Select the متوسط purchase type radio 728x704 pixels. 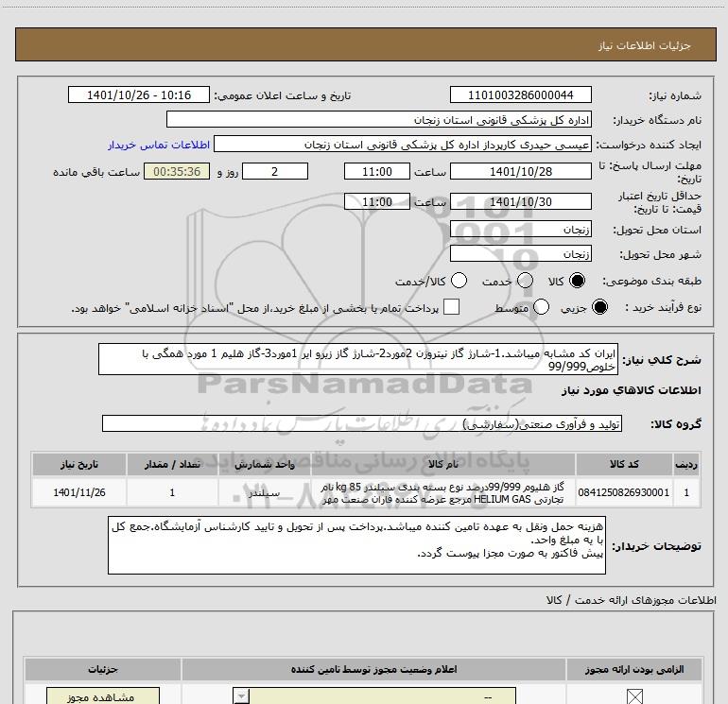[x=541, y=307]
